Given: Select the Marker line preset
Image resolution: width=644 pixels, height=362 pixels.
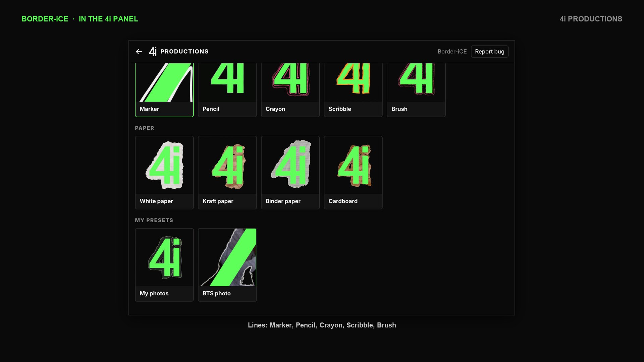Looking at the screenshot, I should (164, 90).
